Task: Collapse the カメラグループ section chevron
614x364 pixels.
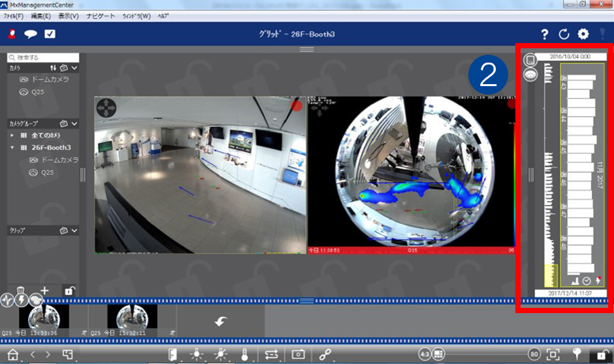Action: pyautogui.click(x=74, y=123)
